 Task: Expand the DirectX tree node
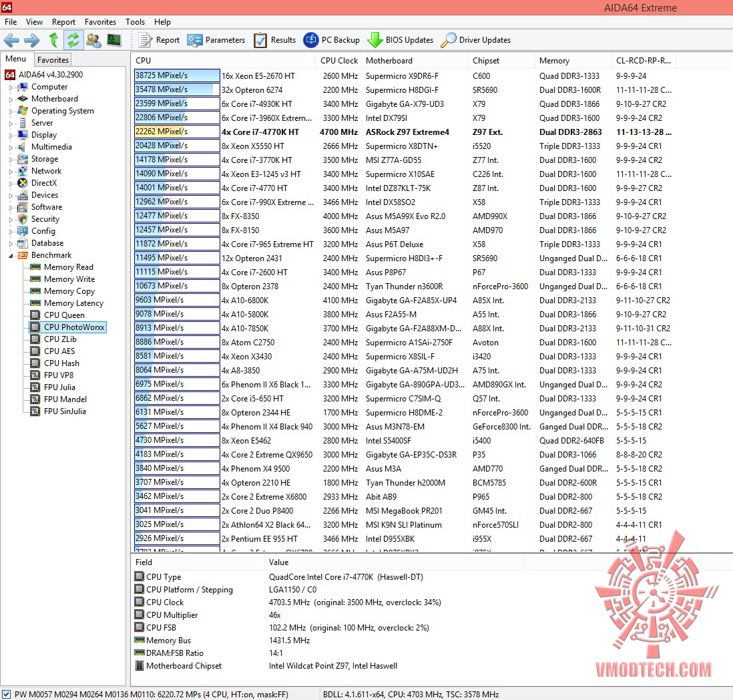[x=11, y=183]
